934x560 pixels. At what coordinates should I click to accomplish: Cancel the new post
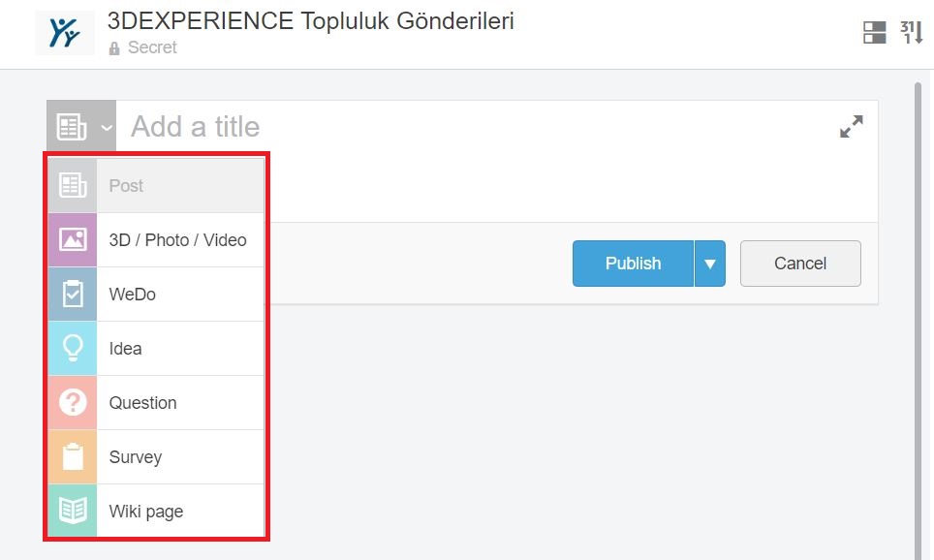(x=800, y=264)
